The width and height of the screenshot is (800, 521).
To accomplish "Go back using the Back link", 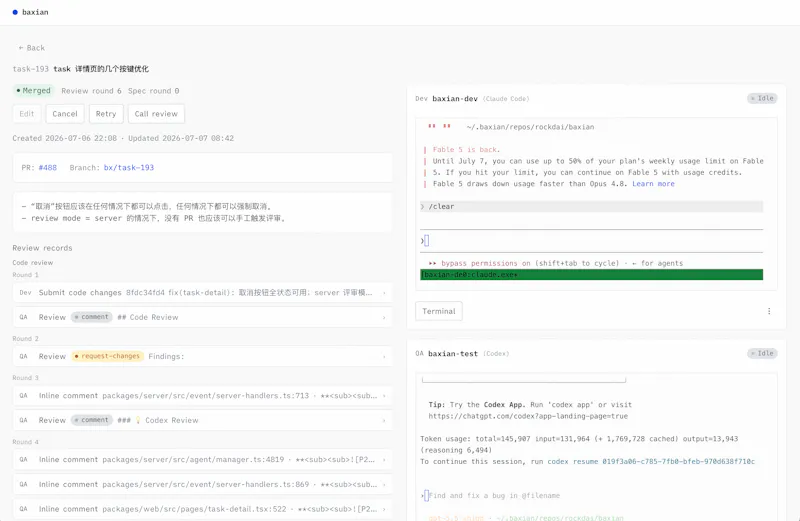I will click(x=32, y=48).
